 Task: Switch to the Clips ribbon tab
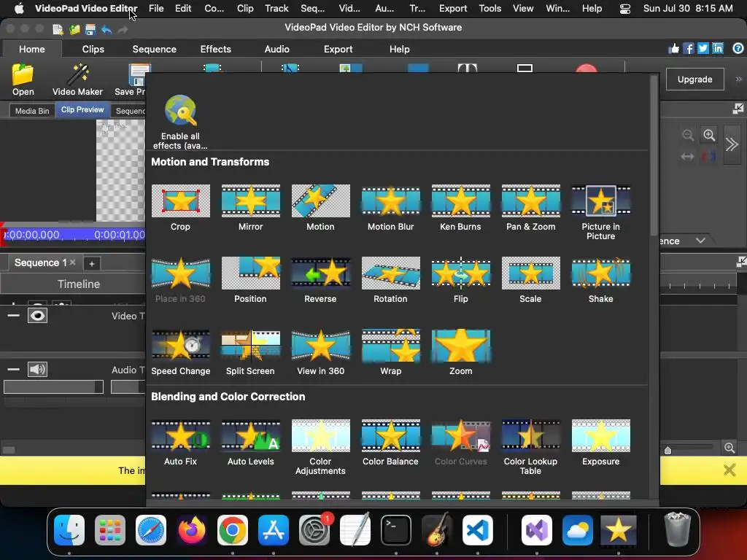point(93,49)
